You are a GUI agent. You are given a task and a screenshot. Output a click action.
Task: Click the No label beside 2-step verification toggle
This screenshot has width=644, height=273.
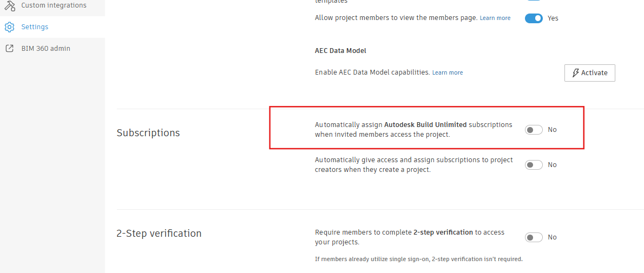[552, 237]
